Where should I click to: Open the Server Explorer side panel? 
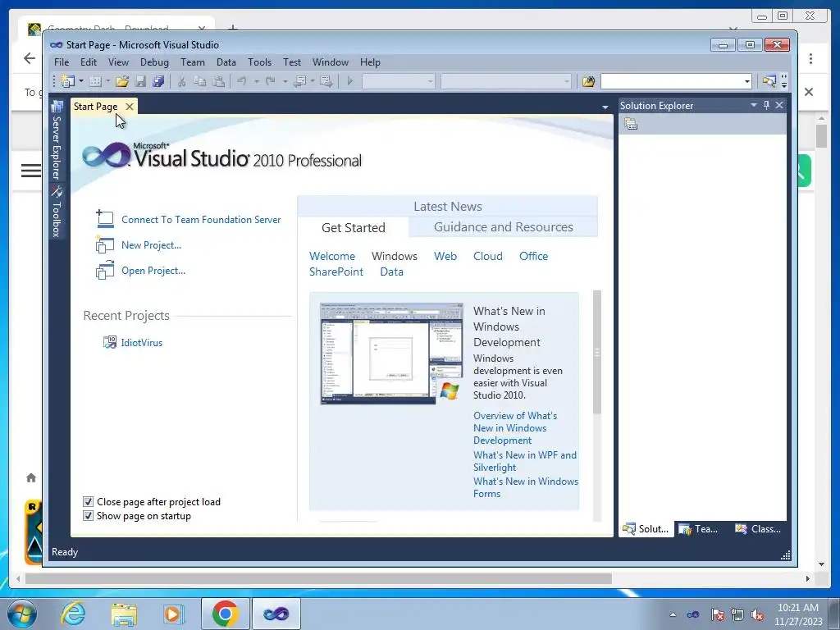pos(57,141)
